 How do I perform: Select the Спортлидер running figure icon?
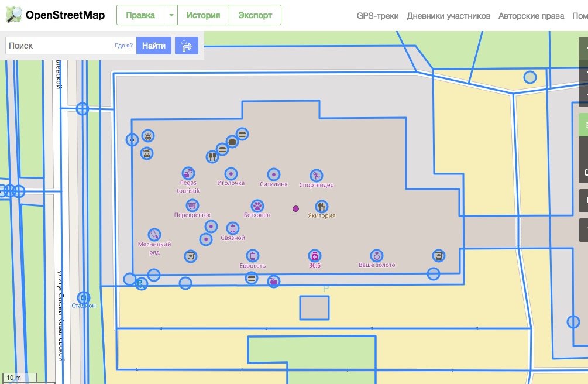point(317,175)
